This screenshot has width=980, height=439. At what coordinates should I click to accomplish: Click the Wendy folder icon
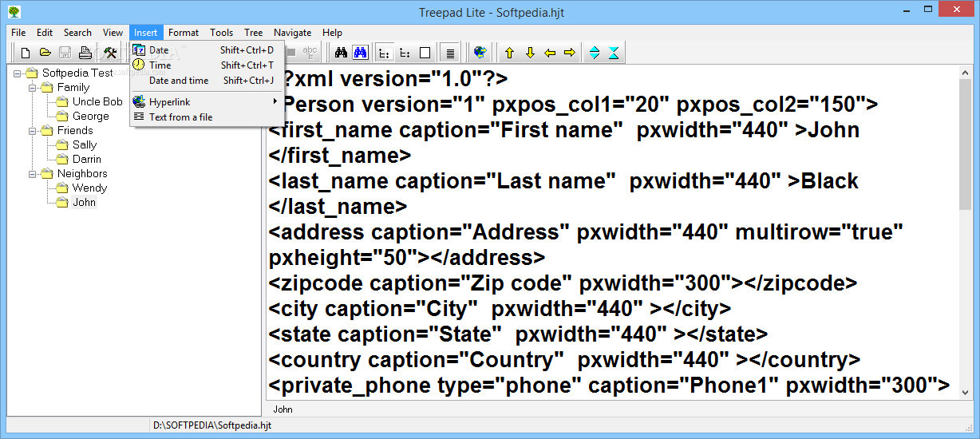tap(62, 188)
